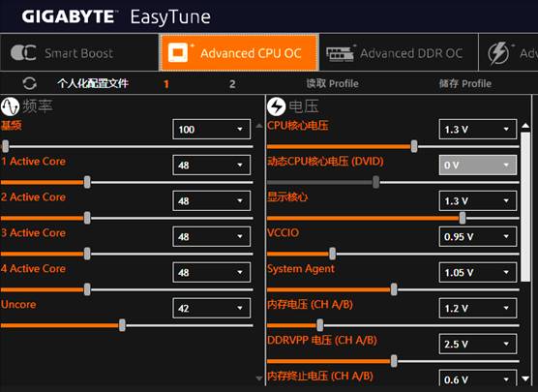Click the frequency waveform section icon
Screen dimensions: 538x392
pos(10,106)
